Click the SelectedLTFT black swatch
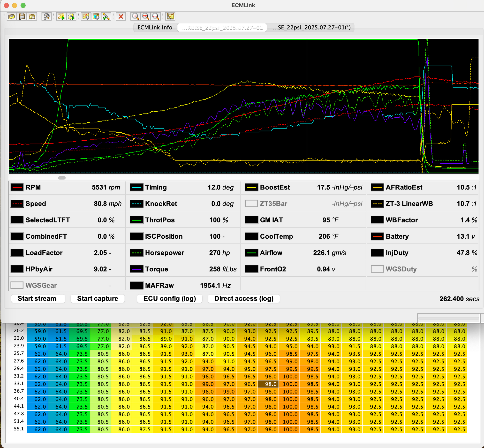484x448 pixels. click(x=17, y=220)
